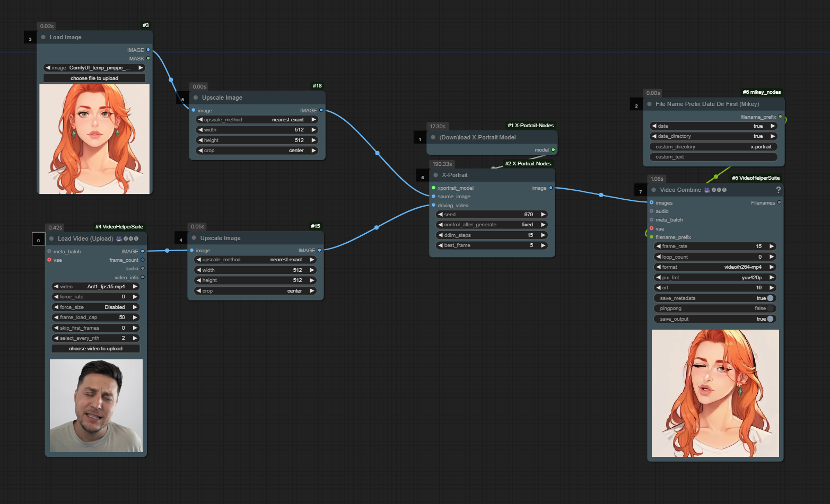830x504 pixels.
Task: Click the model output port of X-Portrait Model loader
Action: [x=553, y=150]
